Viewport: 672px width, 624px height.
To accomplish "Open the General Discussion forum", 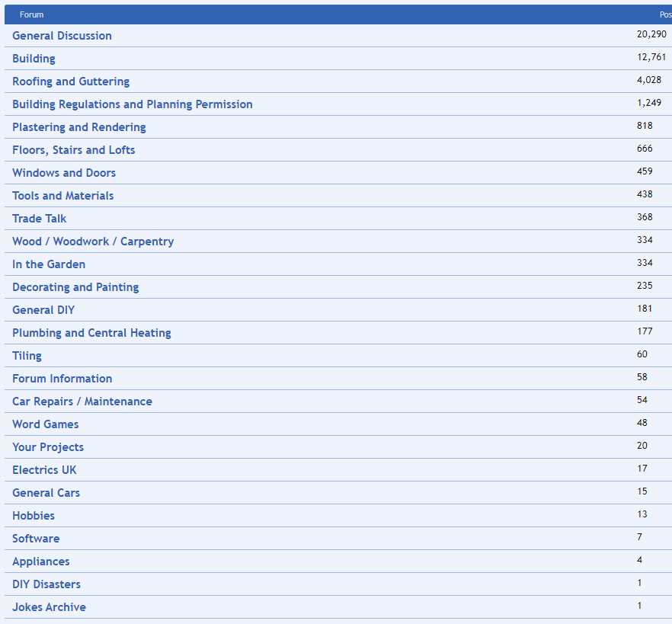I will 62,36.
